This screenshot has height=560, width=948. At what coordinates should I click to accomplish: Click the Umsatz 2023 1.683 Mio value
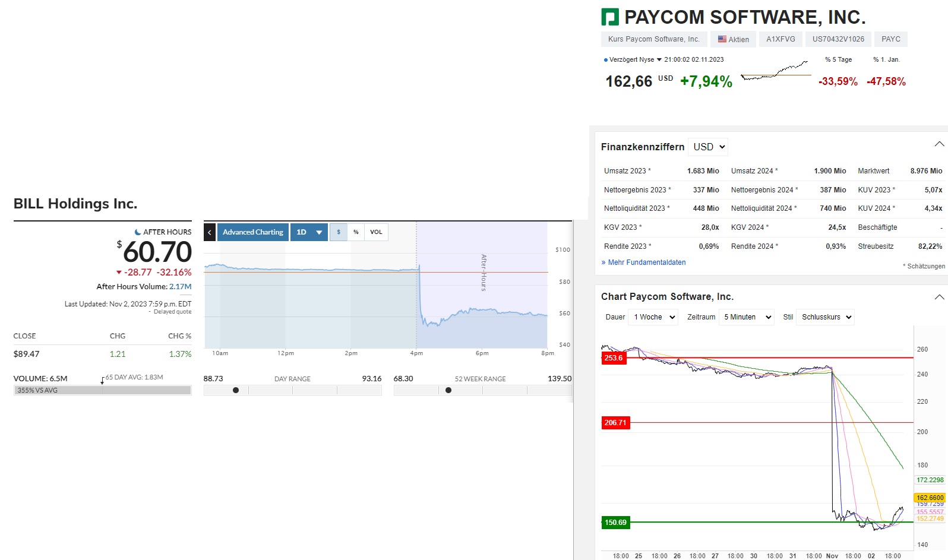tap(703, 171)
